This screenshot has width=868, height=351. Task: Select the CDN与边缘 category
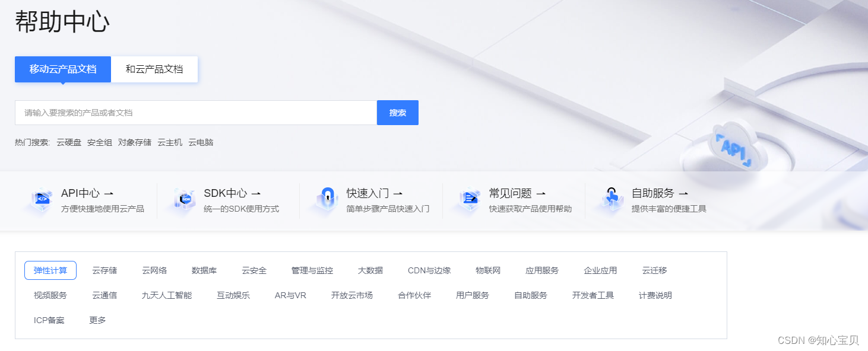[429, 270]
